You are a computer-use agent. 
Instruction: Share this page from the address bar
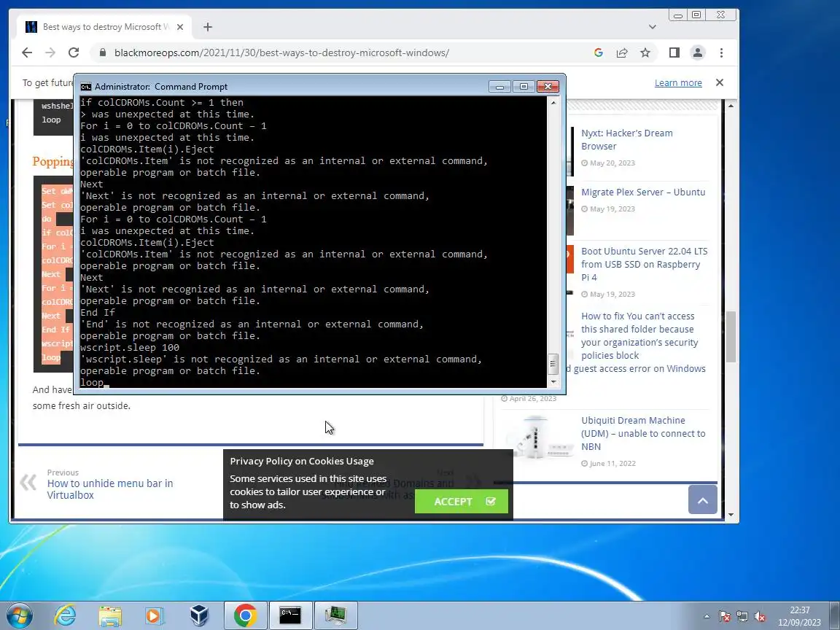coord(622,52)
